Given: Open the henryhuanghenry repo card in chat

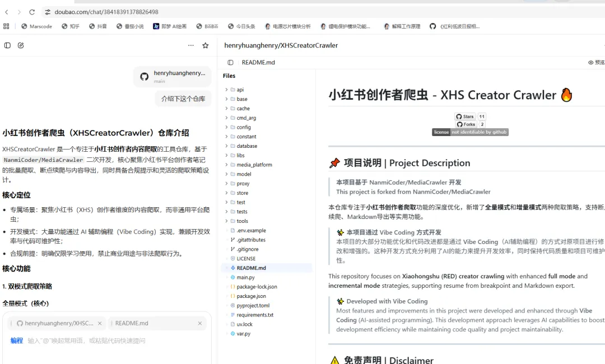Looking at the screenshot, I should pos(173,76).
